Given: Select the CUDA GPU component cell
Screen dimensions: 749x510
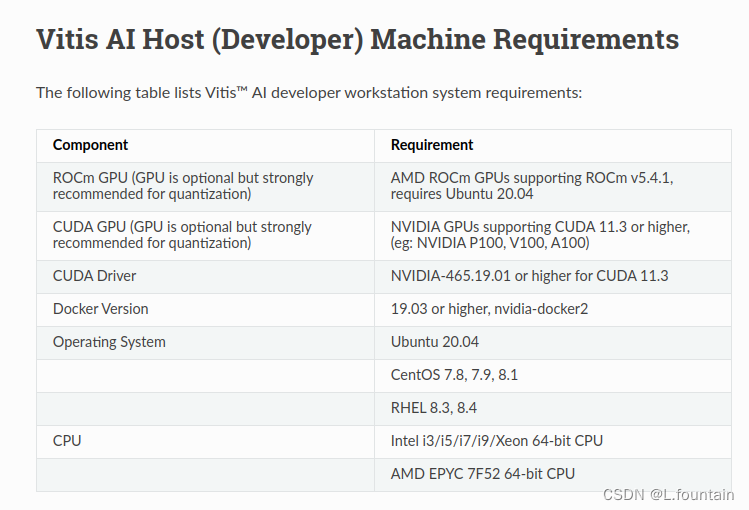Looking at the screenshot, I should (x=205, y=236).
